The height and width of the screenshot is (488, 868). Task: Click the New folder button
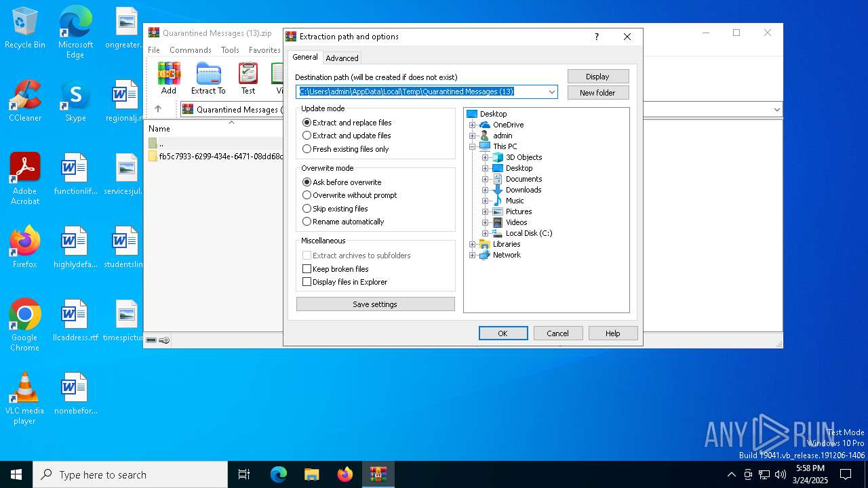coord(598,93)
